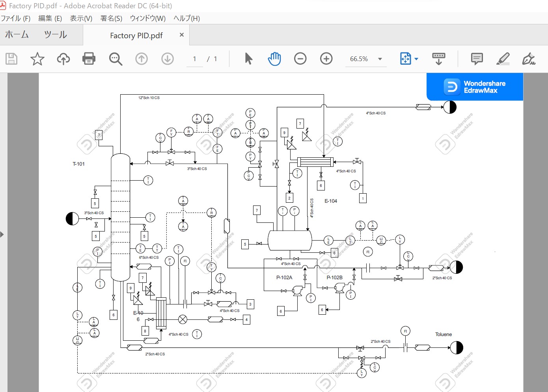The height and width of the screenshot is (392, 548).
Task: Open the 表示(V) menu
Action: coord(81,19)
